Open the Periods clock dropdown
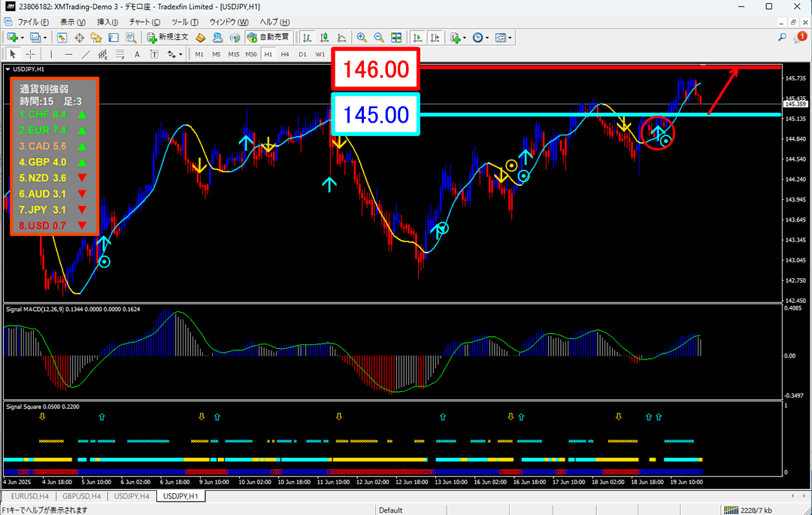The width and height of the screenshot is (812, 515). pos(480,38)
